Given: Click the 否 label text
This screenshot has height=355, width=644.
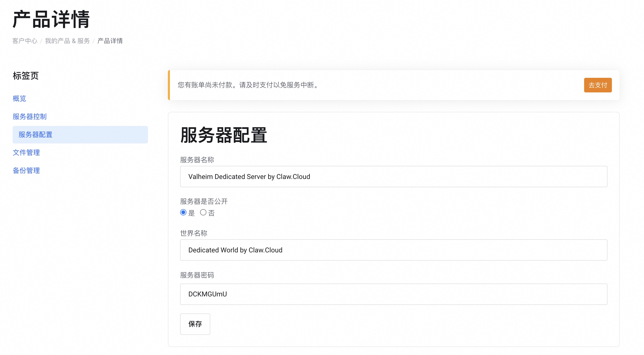Looking at the screenshot, I should click(211, 213).
